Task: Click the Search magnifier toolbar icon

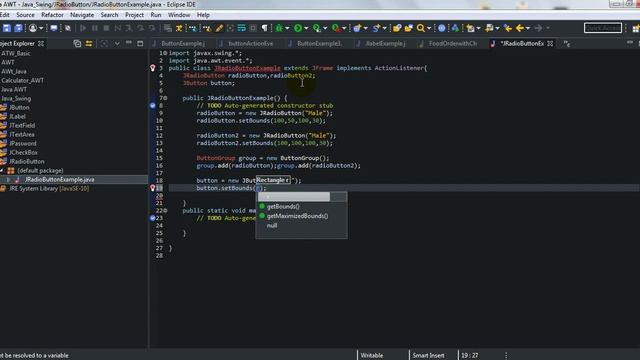Action: coord(421,28)
